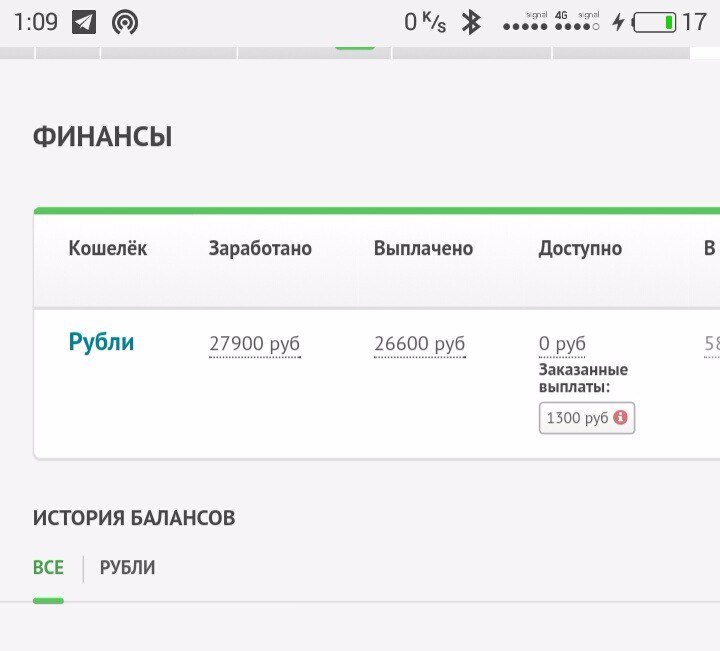Switch to the ВСЕ history tab

48,568
